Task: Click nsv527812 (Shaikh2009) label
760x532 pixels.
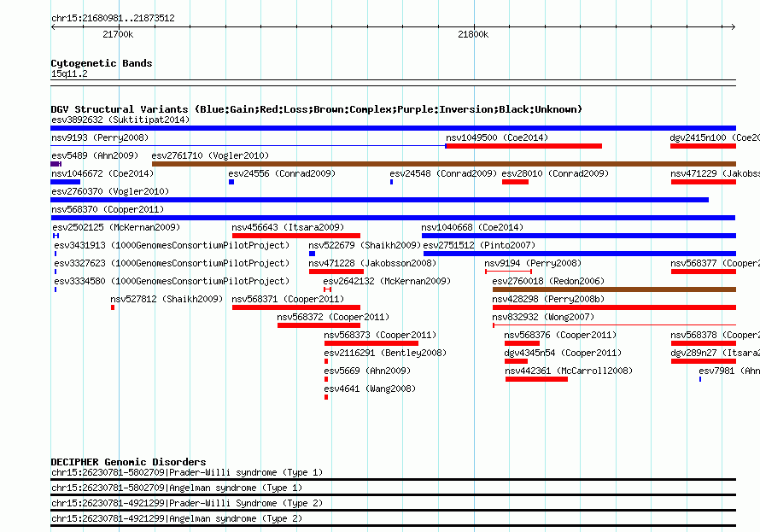Action: [167, 299]
